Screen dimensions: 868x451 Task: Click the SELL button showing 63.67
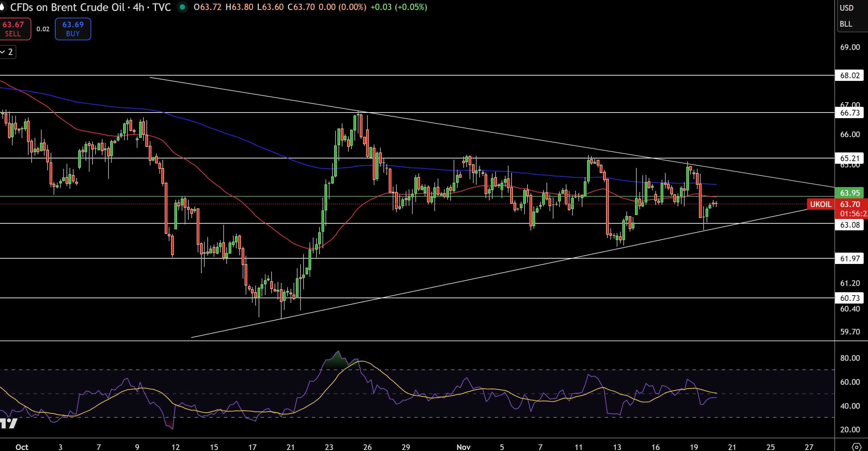[x=15, y=29]
